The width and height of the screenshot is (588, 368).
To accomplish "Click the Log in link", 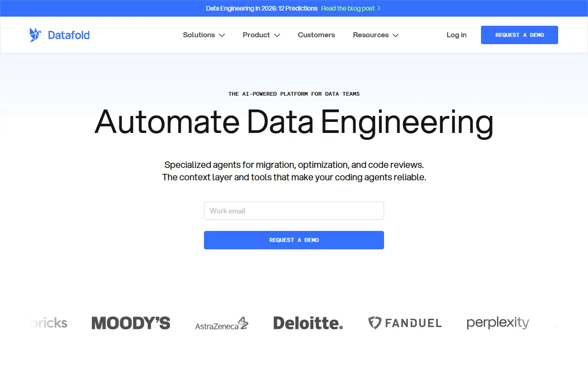I will click(x=457, y=35).
